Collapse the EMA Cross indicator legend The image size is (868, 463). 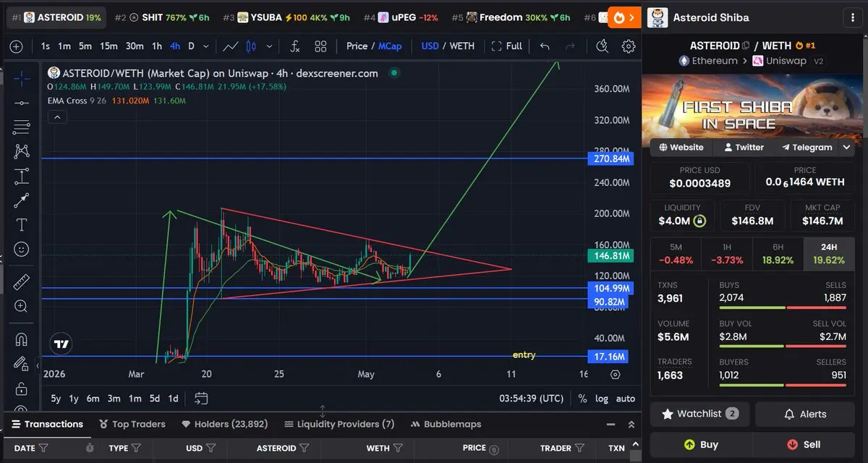[57, 116]
